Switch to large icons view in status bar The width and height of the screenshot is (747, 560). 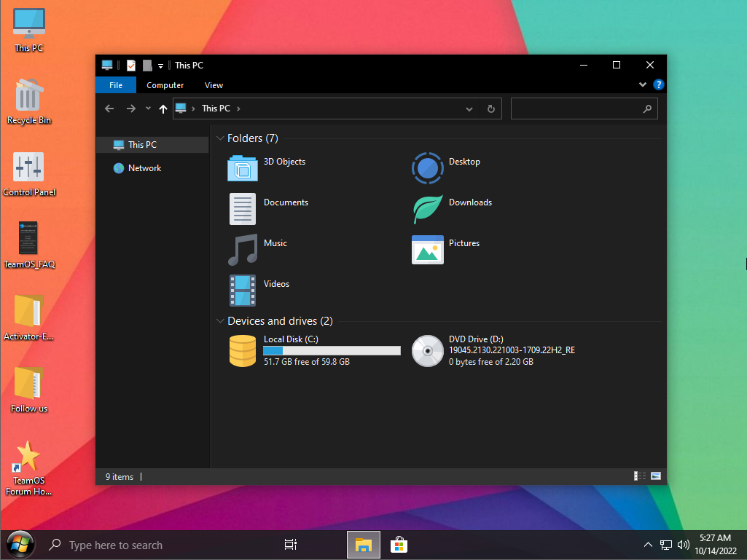(x=656, y=476)
